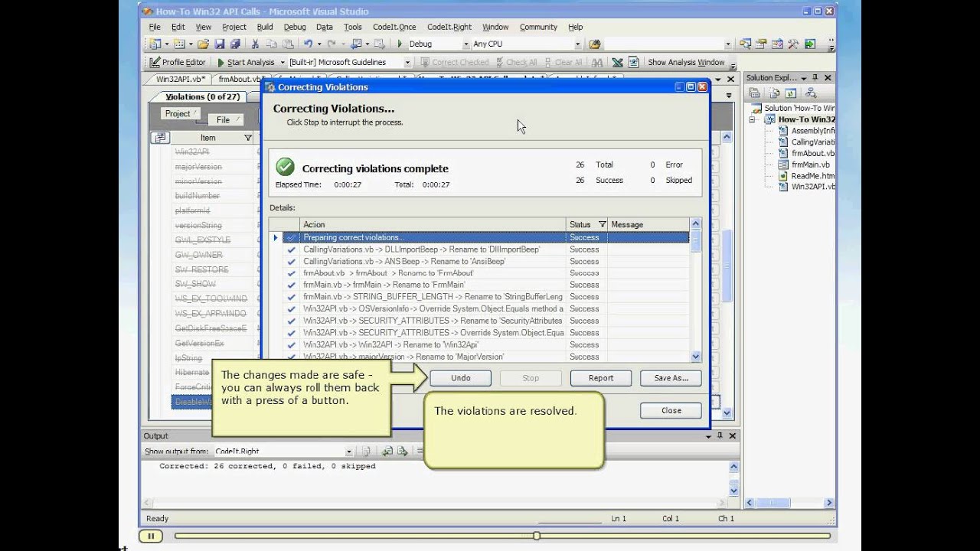
Task: Switch to the Win32API.vb tab
Action: coord(180,78)
